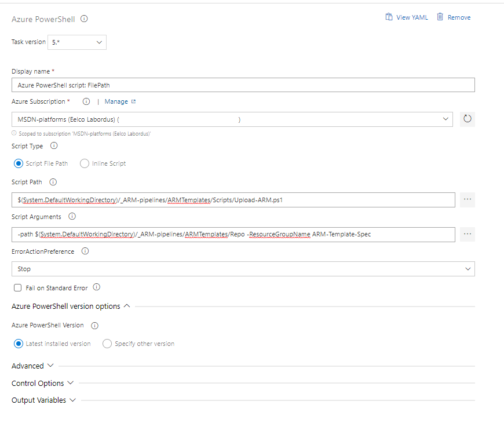Open the ErrorActionPreference Stop dropdown

pyautogui.click(x=243, y=269)
